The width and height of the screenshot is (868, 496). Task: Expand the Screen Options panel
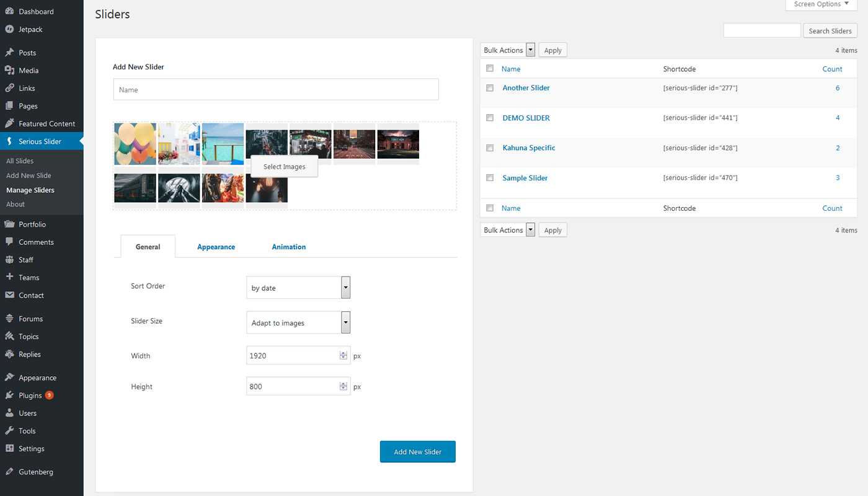[x=821, y=4]
